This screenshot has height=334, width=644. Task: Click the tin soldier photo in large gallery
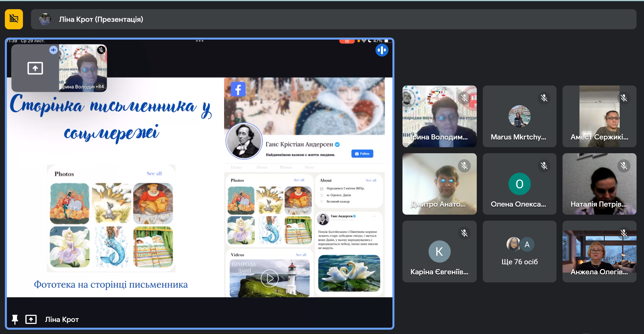tap(69, 203)
